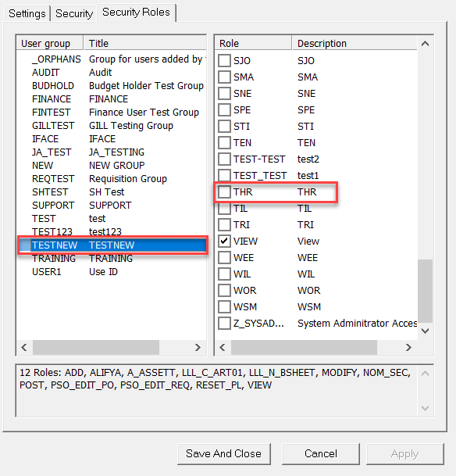The image size is (456, 476).
Task: Click user group list scroll left arrow
Action: [24, 347]
